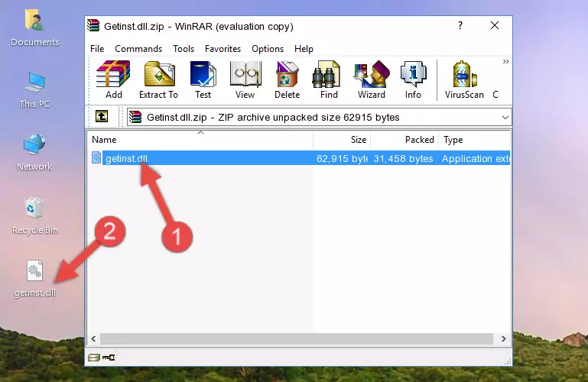Expand hidden toolbar buttons chevron
The image size is (588, 382).
tap(506, 61)
